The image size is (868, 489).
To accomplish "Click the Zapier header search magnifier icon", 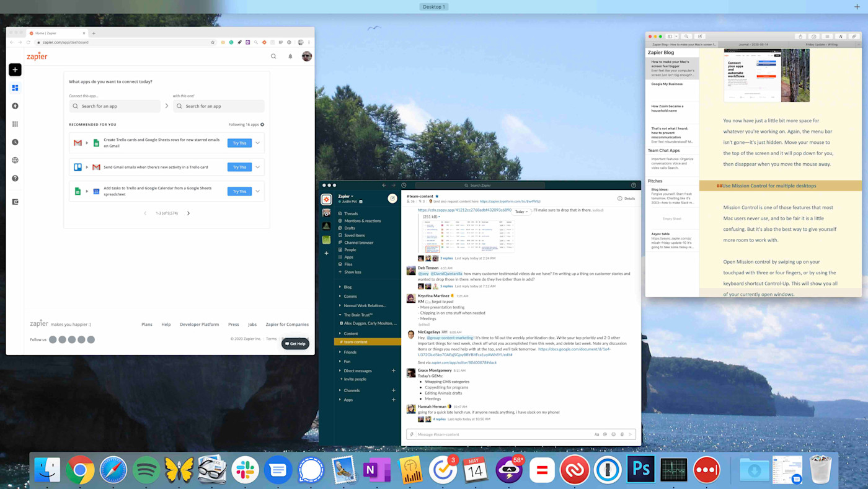I will click(x=273, y=56).
